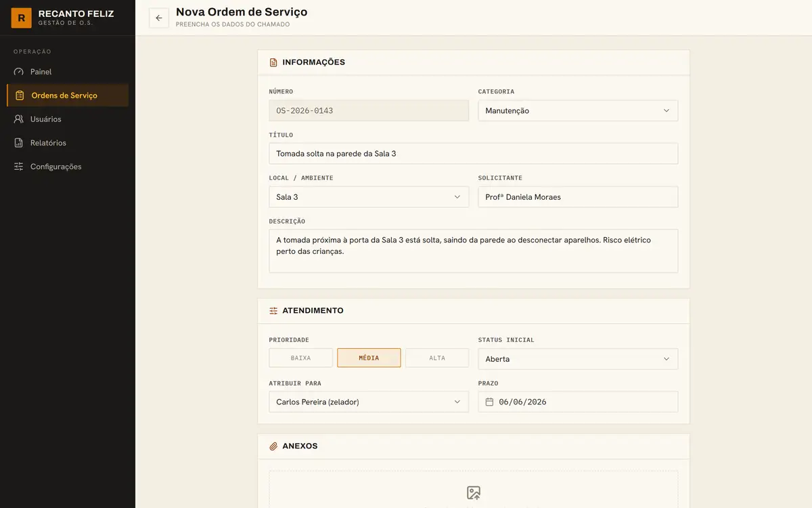This screenshot has width=812, height=508.
Task: Click the image upload icon in Anexos
Action: [x=474, y=492]
